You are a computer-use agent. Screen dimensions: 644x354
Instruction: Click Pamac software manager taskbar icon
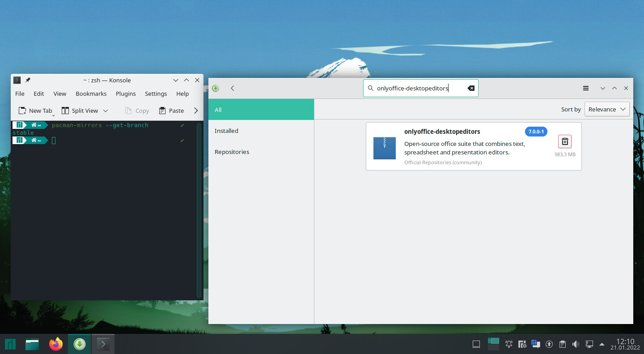point(79,344)
